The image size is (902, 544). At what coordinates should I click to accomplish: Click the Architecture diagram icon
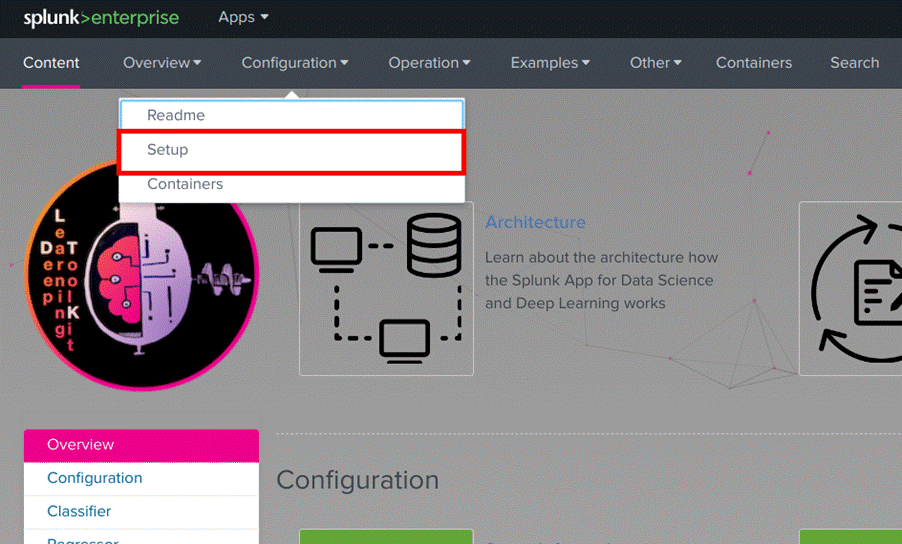[386, 288]
